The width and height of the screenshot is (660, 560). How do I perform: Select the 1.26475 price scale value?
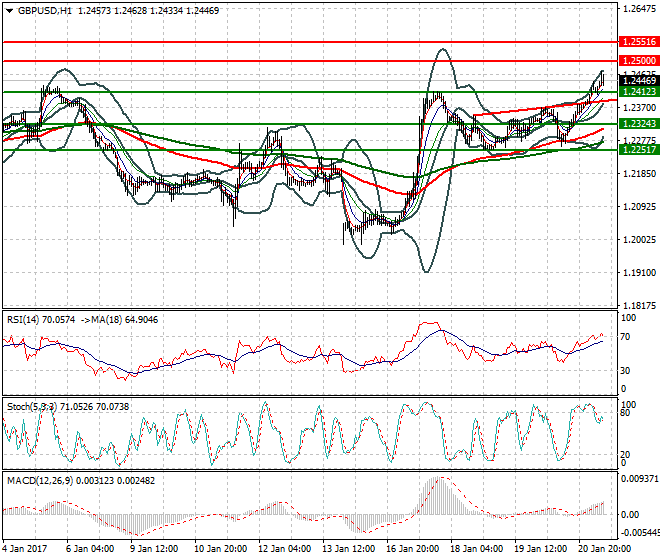pyautogui.click(x=639, y=9)
